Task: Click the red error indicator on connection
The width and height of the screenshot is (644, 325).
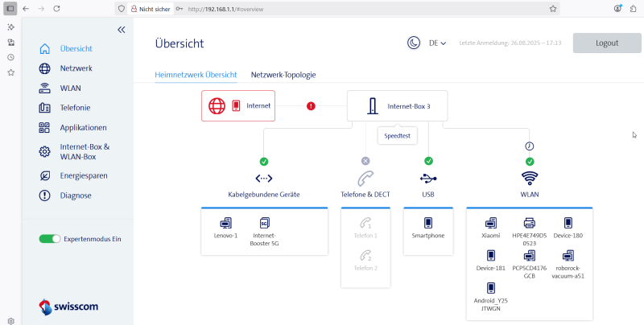Action: [311, 105]
